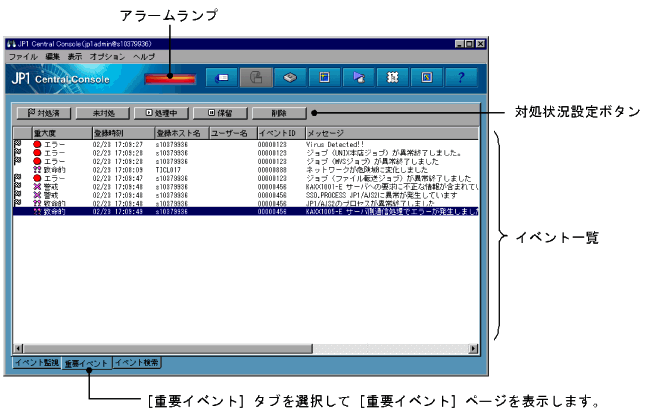663x417 pixels.
Task: Click the 警戒 cross icon on SSO.PROCESS row
Action: (x=37, y=195)
